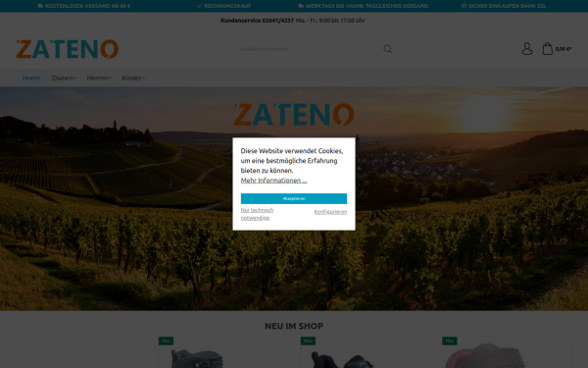Image resolution: width=588 pixels, height=368 pixels.
Task: Click the SSL security icon in top bar
Action: tap(464, 6)
